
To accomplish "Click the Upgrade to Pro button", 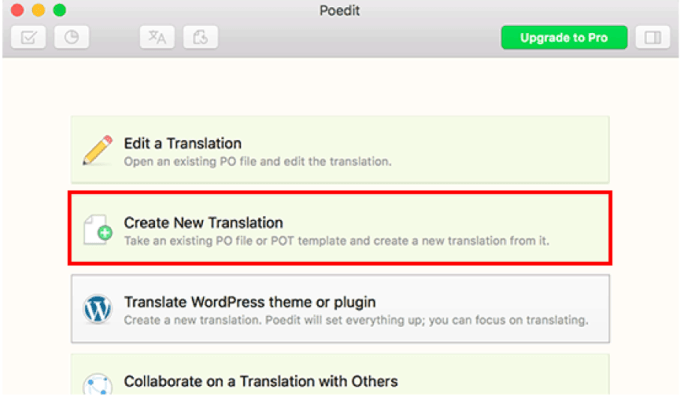I will click(x=564, y=38).
